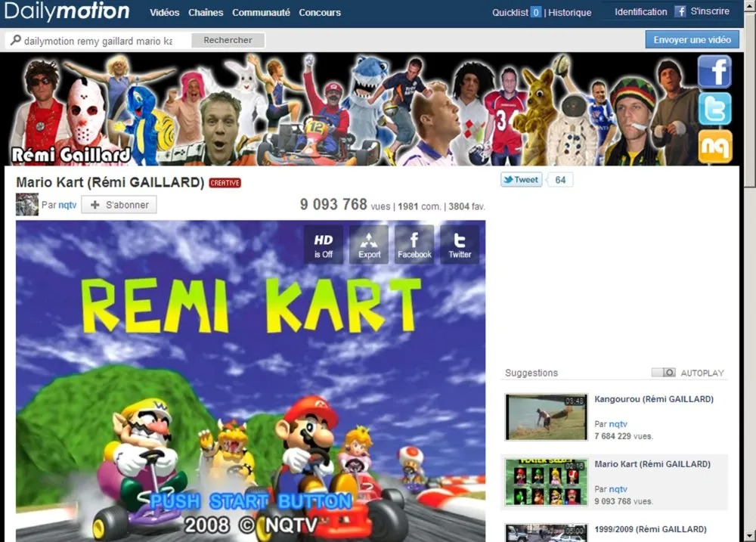Screen dimensions: 756x542
Task: Click the 7 684 229 vues text
Action: pos(624,436)
